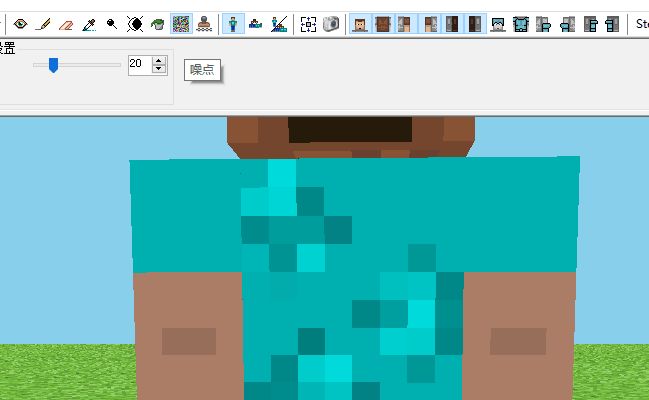The height and width of the screenshot is (400, 649).
Task: Select the Pencil drawing tool
Action: tap(43, 24)
